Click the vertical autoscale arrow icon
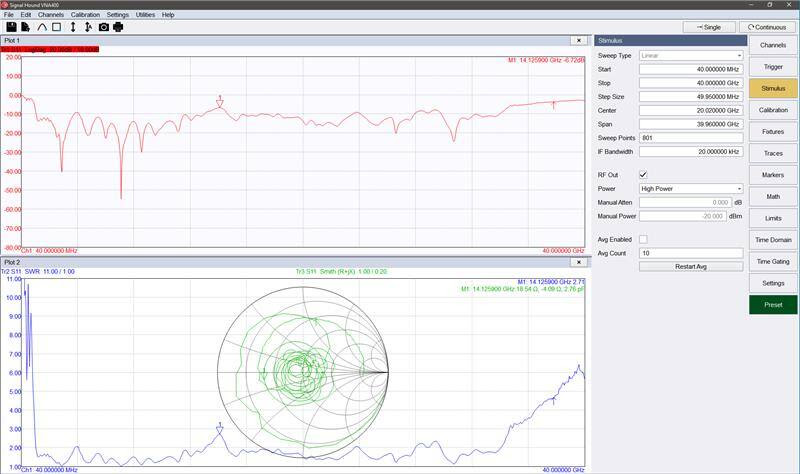The height and width of the screenshot is (474, 800). click(73, 27)
